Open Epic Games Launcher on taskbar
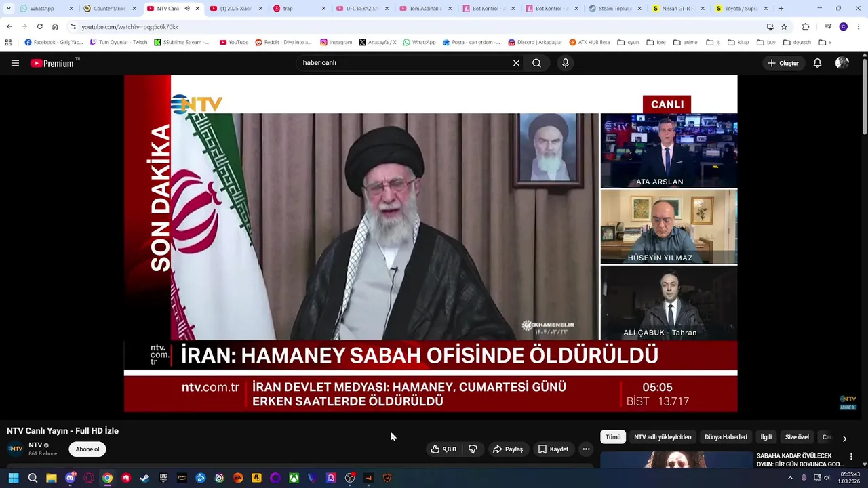Screen dimensions: 868x488 coord(163,479)
